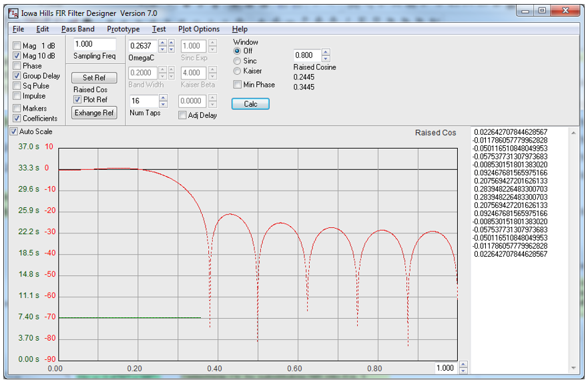Increase Num Taps with the up arrow

163,98
